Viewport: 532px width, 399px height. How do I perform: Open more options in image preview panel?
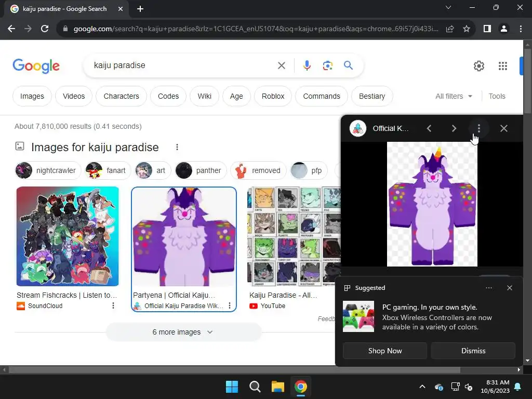point(478,128)
